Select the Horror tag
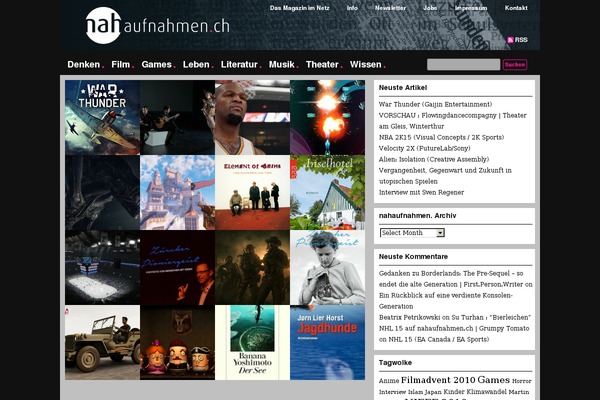Screen dimensions: 600x400 (522, 381)
